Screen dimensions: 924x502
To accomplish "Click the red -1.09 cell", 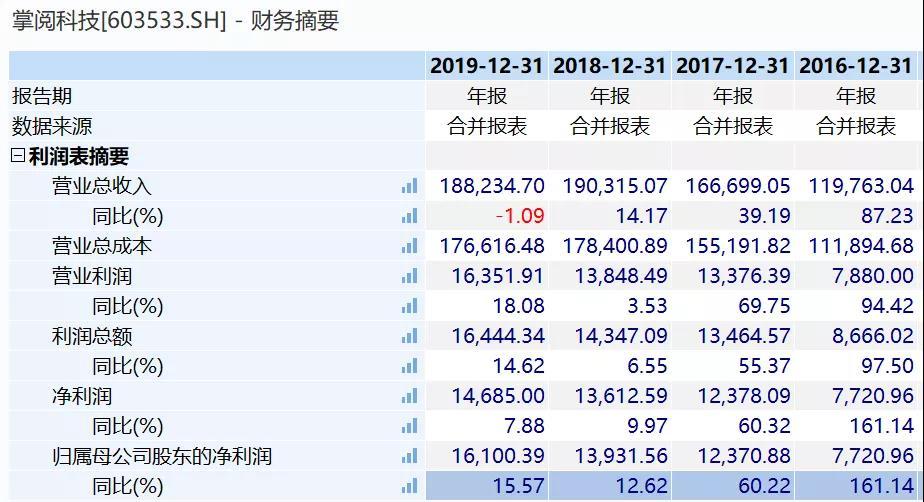I will [x=520, y=216].
